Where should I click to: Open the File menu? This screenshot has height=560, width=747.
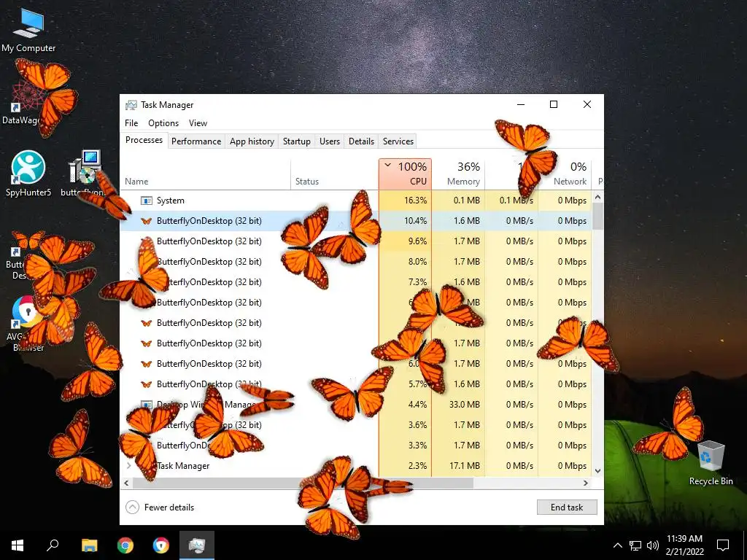pyautogui.click(x=131, y=122)
